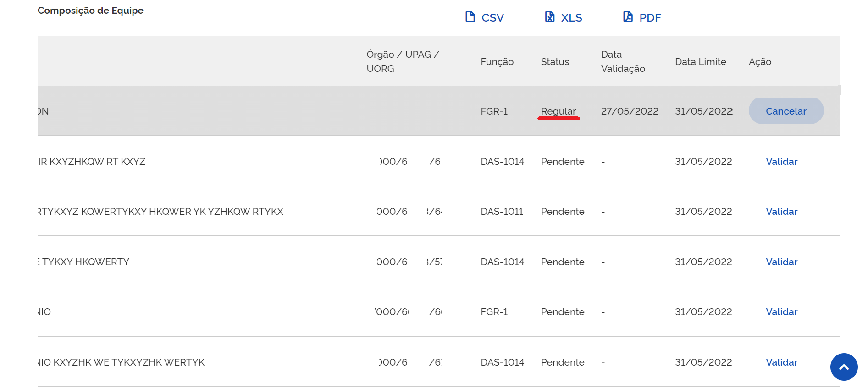Click the Função column header
868x388 pixels.
click(x=497, y=62)
